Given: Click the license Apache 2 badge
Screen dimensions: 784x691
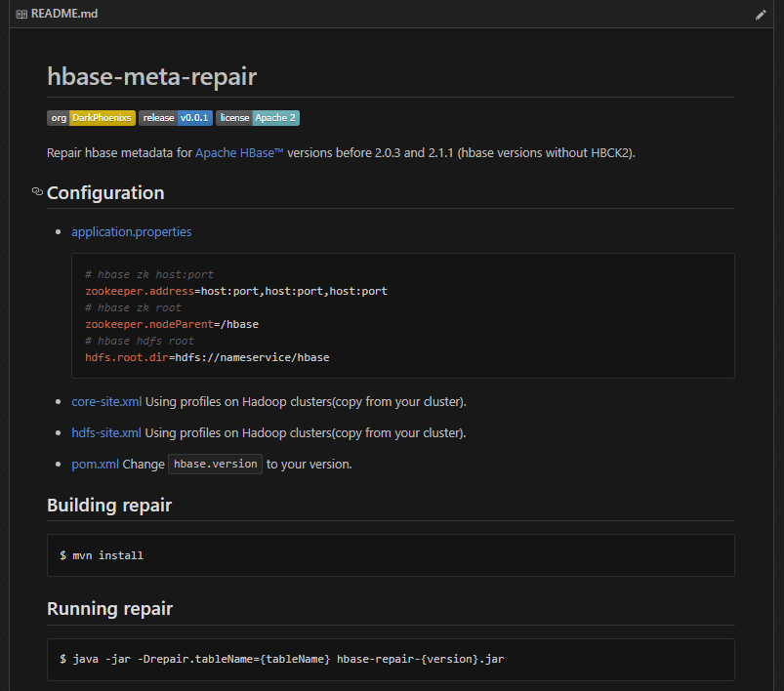Looking at the screenshot, I should click(257, 118).
